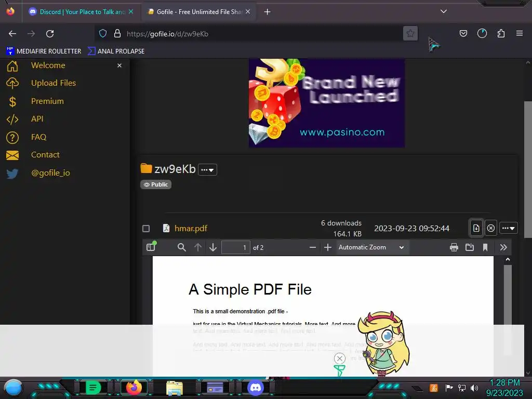Open the Start orb on the taskbar
532x399 pixels.
(14, 388)
